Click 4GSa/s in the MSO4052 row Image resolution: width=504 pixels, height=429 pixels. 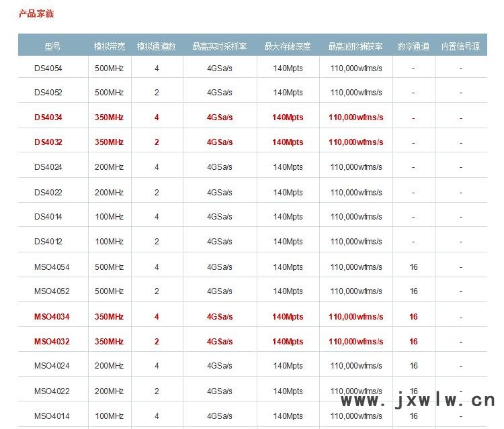point(220,291)
